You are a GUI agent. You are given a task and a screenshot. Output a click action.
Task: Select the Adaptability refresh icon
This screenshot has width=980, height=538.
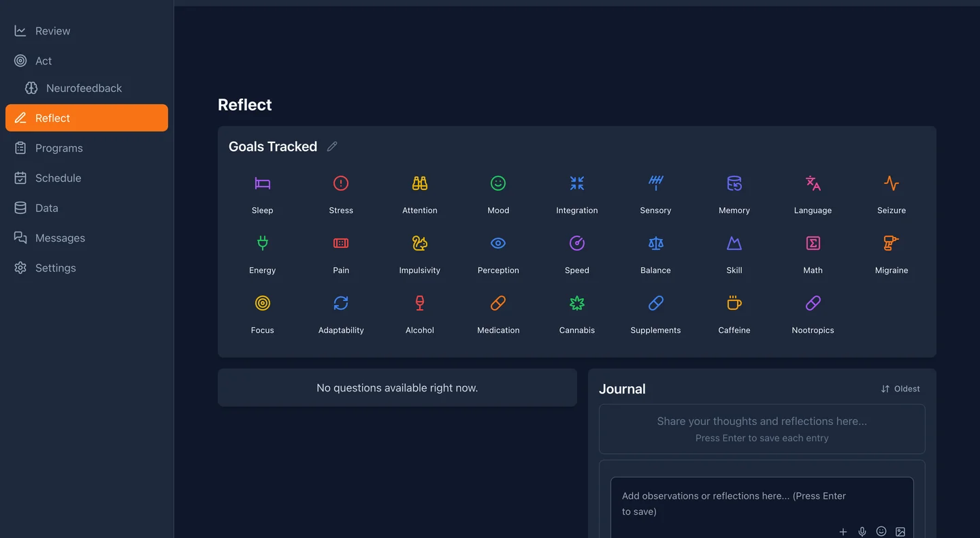click(341, 303)
